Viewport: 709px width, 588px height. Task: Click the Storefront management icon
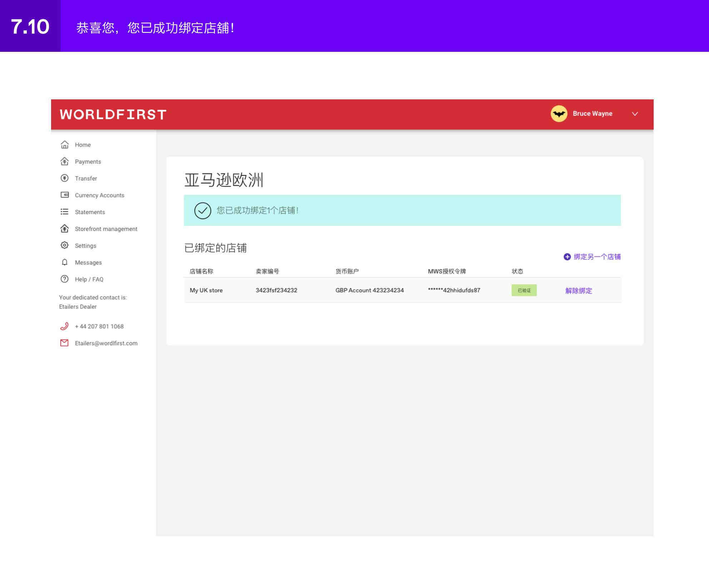pyautogui.click(x=64, y=228)
